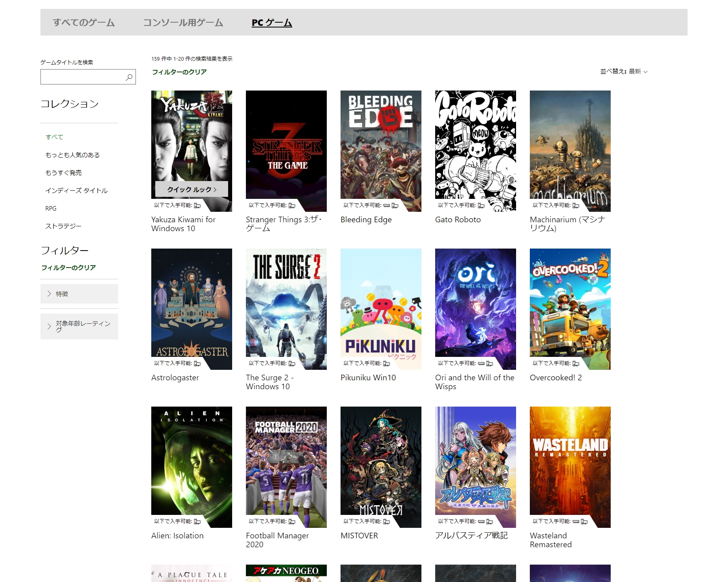Expand the 特徴 filter section

(x=79, y=294)
